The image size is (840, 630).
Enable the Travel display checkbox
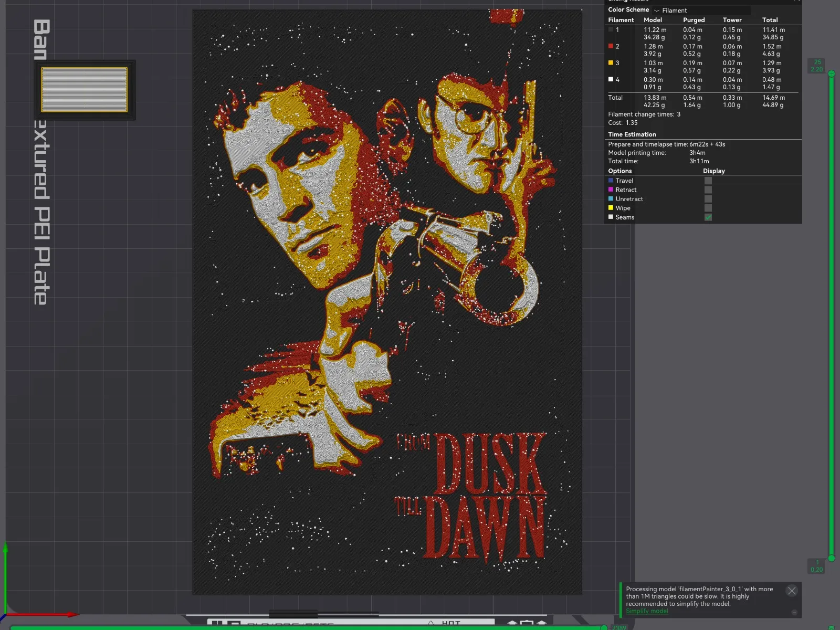[x=708, y=181]
